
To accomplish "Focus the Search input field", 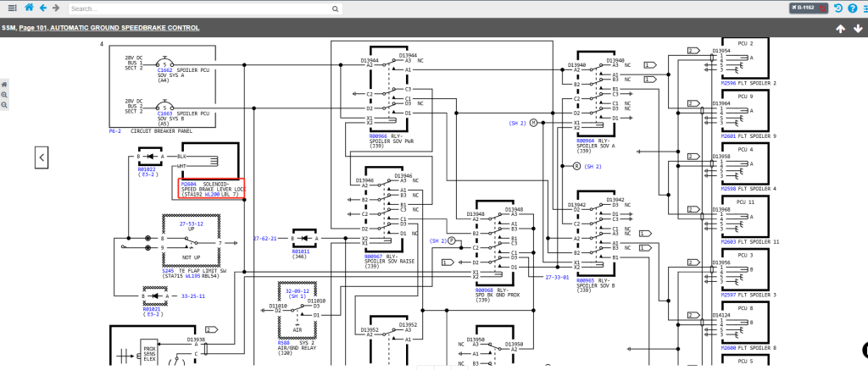I will (199, 8).
